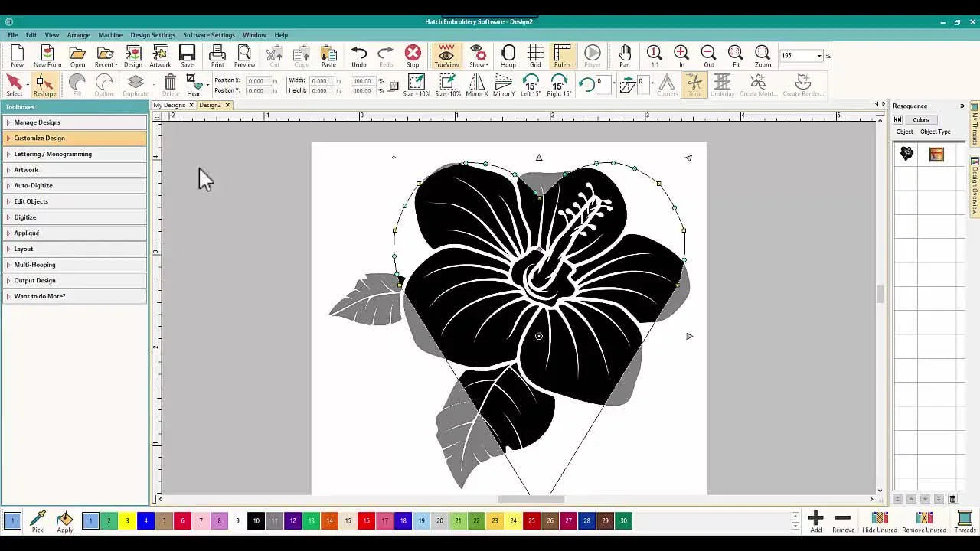The height and width of the screenshot is (551, 980).
Task: Open the Artwork import tool
Action: pyautogui.click(x=160, y=55)
